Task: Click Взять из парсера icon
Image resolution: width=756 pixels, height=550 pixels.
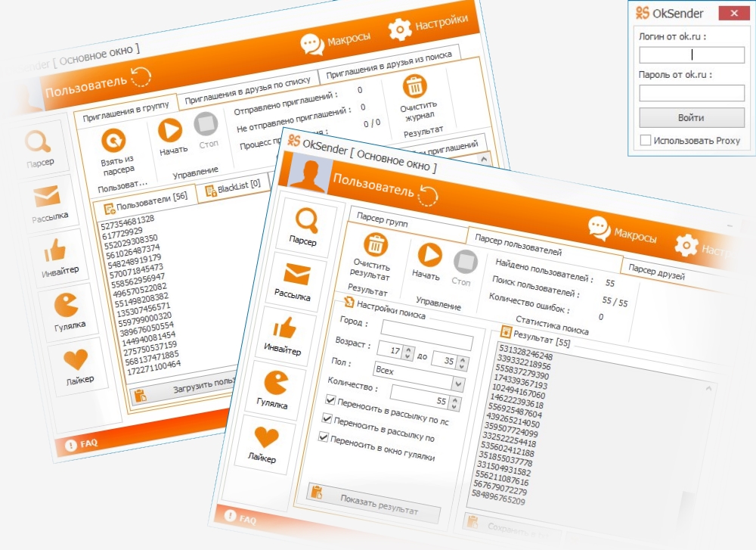Action: [113, 141]
